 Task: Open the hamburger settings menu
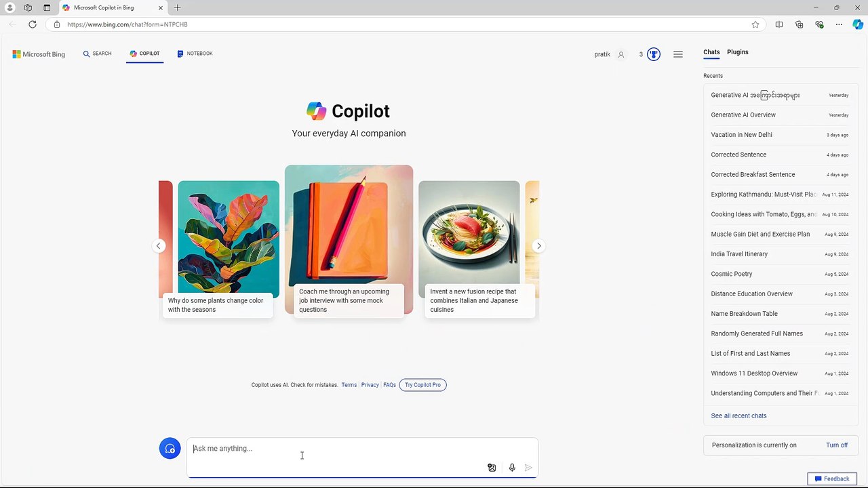pos(678,54)
